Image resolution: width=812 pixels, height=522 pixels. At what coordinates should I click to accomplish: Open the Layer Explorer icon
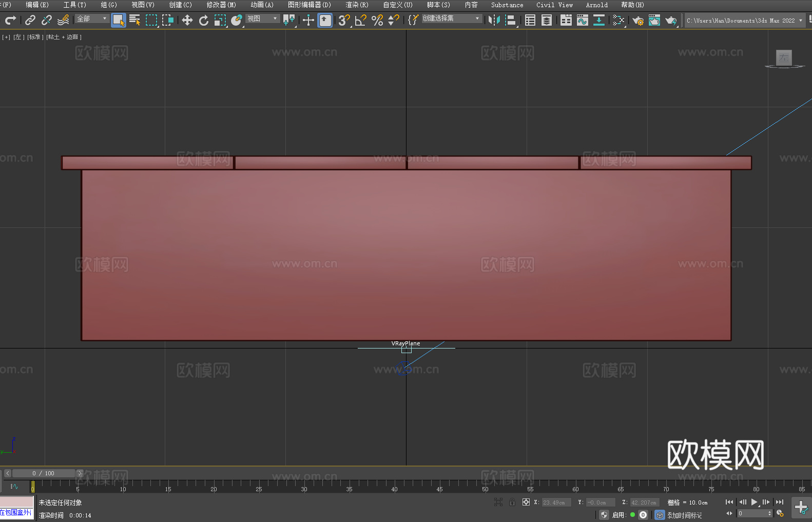(547, 20)
